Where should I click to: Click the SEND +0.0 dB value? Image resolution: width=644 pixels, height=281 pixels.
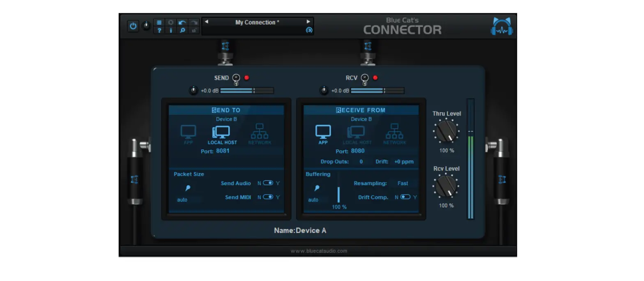(x=209, y=91)
